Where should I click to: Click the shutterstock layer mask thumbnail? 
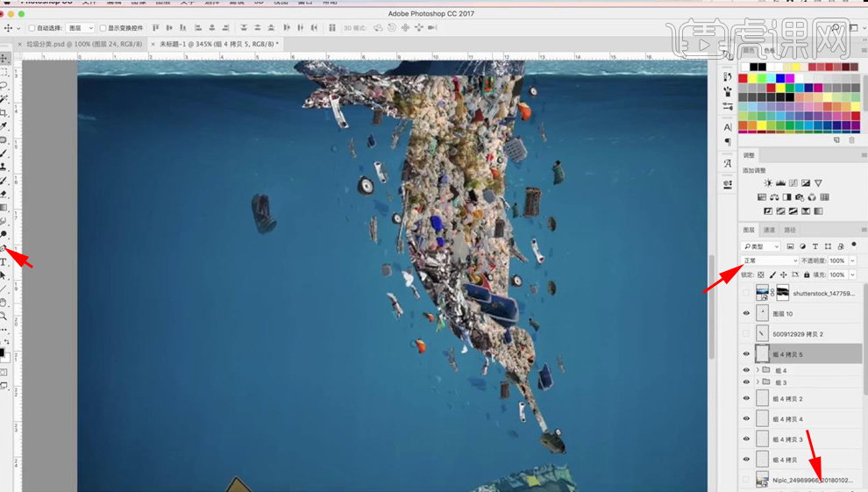783,293
